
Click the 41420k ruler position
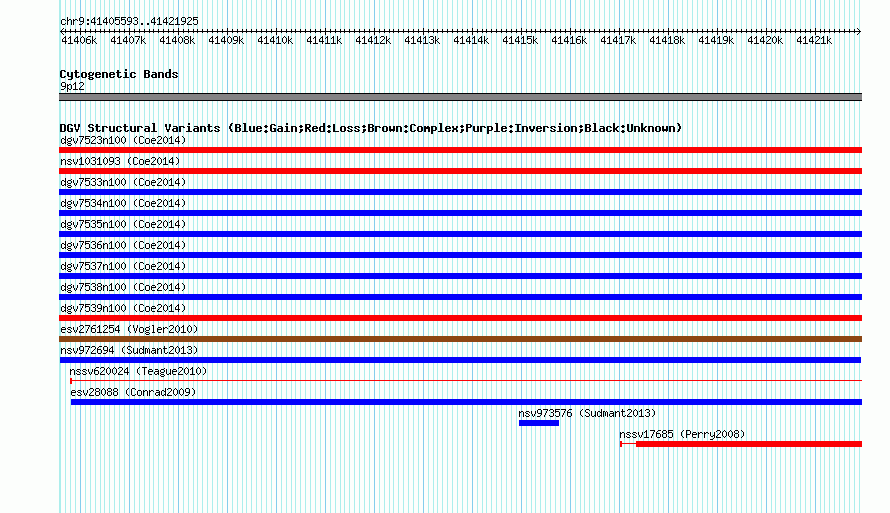coord(765,40)
